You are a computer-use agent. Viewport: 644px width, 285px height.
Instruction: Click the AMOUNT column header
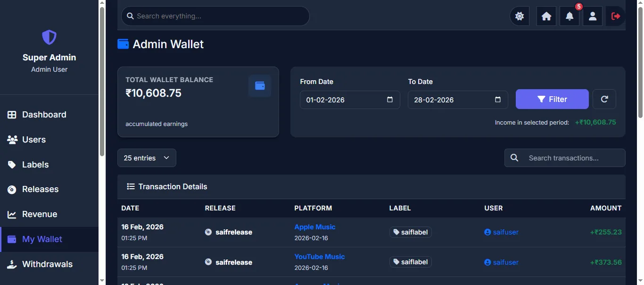tap(606, 208)
